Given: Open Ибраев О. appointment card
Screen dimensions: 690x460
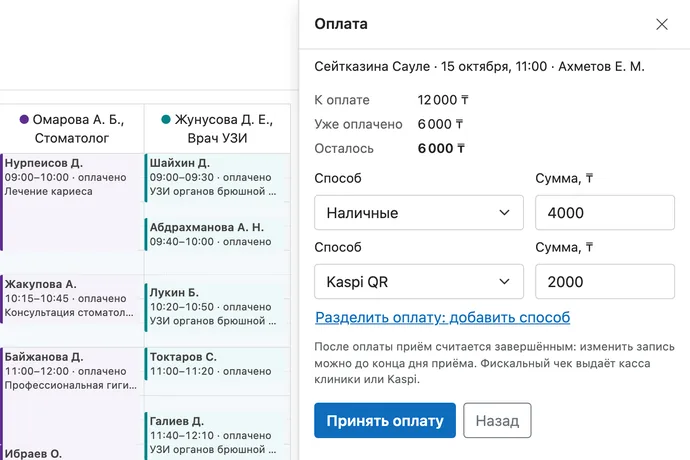Looking at the screenshot, I should pos(72,453).
